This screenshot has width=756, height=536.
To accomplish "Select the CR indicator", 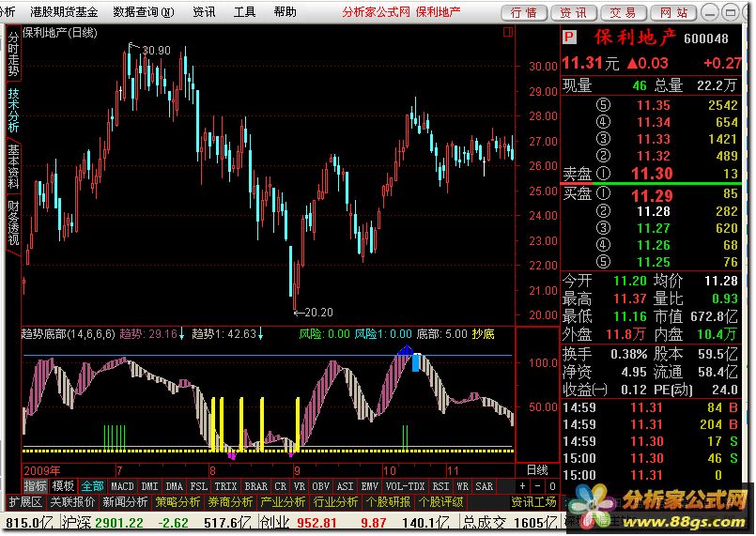I will pyautogui.click(x=280, y=486).
